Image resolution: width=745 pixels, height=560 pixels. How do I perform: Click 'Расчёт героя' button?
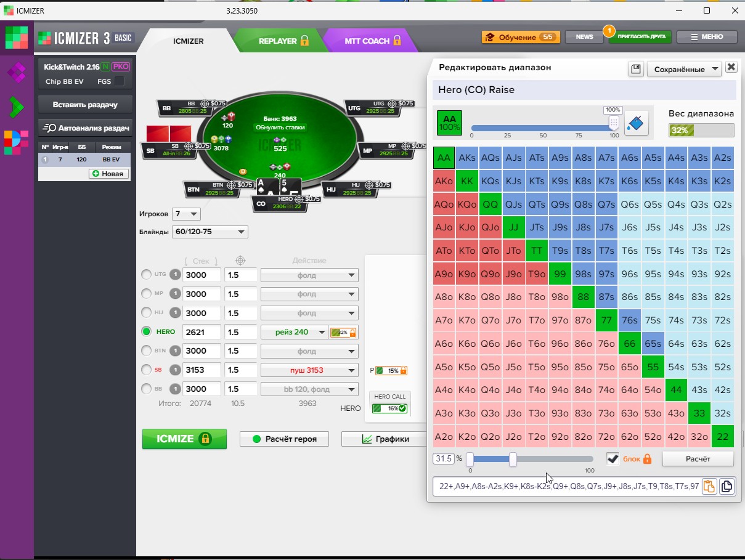(x=284, y=439)
